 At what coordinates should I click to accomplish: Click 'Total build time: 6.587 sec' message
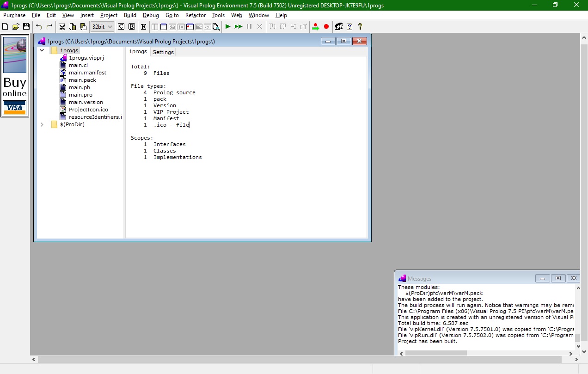coord(433,323)
